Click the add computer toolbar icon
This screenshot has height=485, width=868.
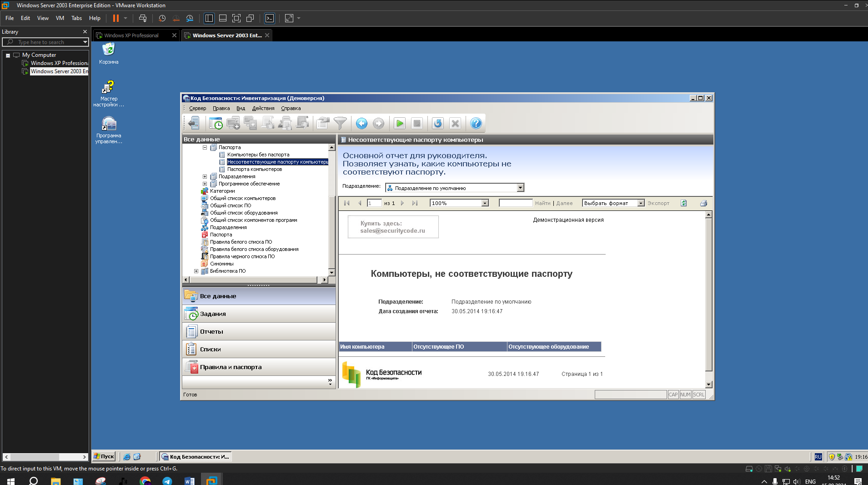pos(233,123)
